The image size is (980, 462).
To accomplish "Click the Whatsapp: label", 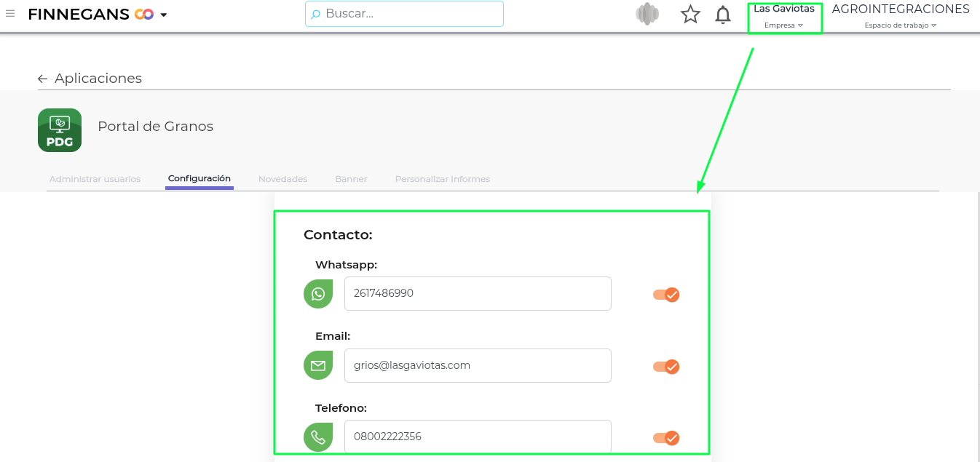I will pos(346,265).
